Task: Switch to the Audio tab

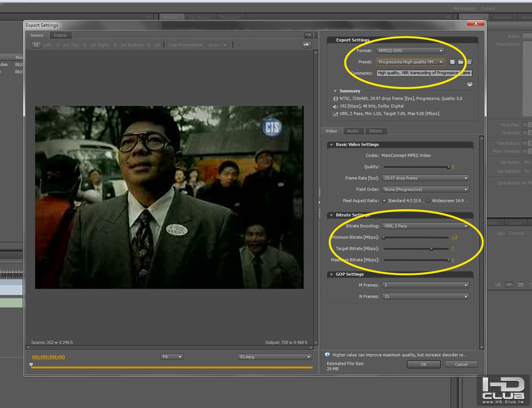Action: 353,131
